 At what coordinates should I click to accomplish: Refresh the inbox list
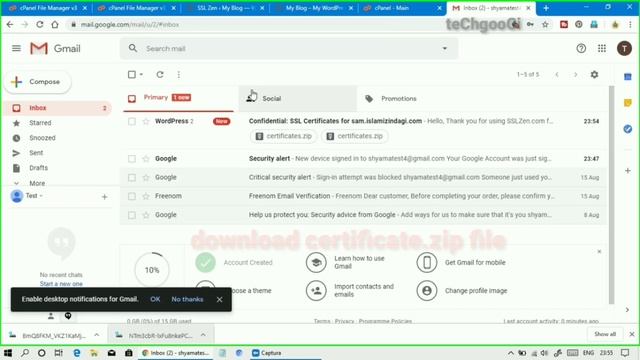pyautogui.click(x=160, y=75)
